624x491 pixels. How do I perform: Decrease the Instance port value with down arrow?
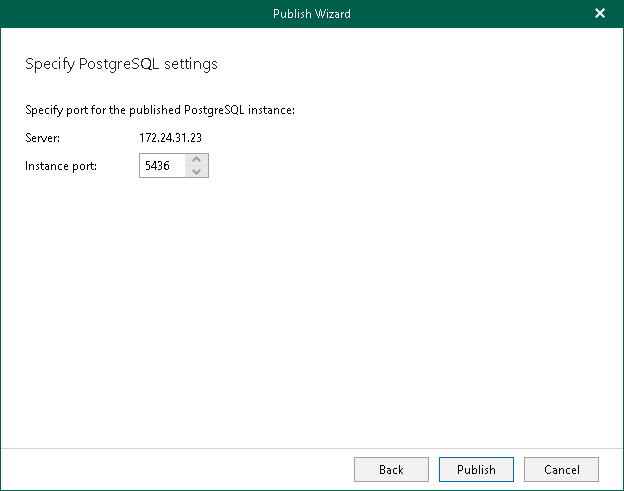(x=197, y=171)
